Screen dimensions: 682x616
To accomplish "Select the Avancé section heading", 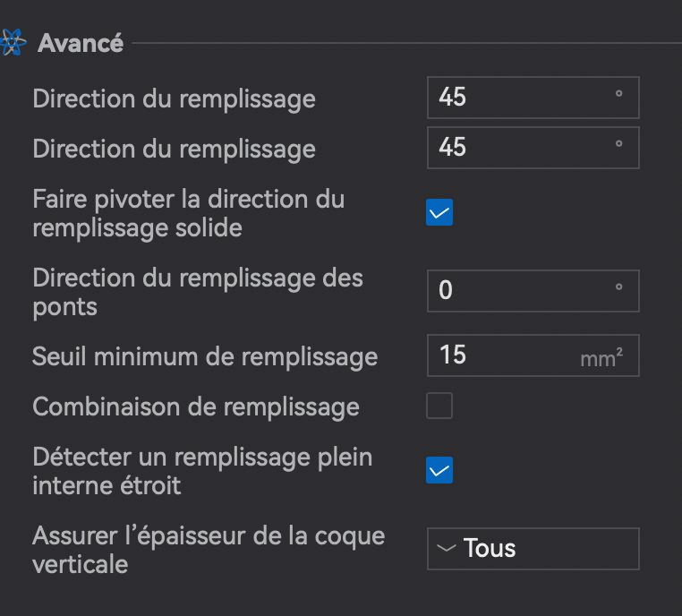I will pos(81,43).
